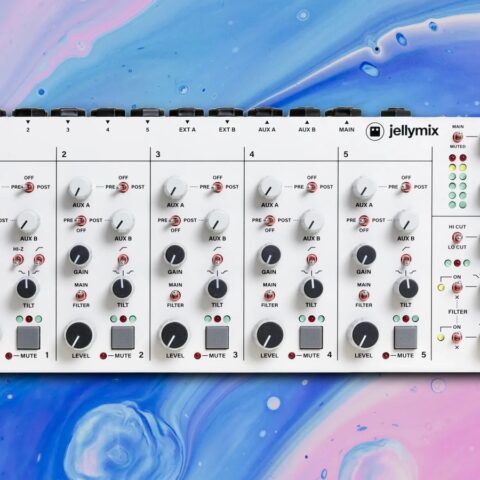Image resolution: width=480 pixels, height=480 pixels.
Task: Click channel 5 gray mute button
Action: coord(405,337)
